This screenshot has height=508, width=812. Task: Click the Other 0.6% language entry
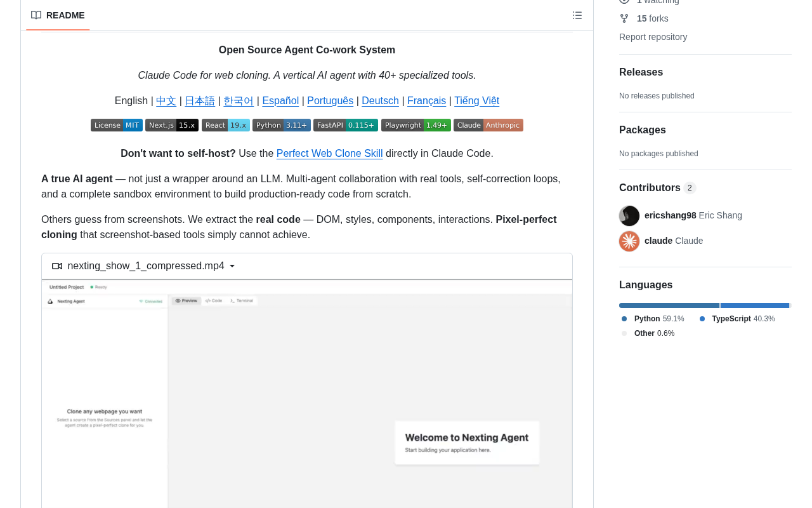648,333
